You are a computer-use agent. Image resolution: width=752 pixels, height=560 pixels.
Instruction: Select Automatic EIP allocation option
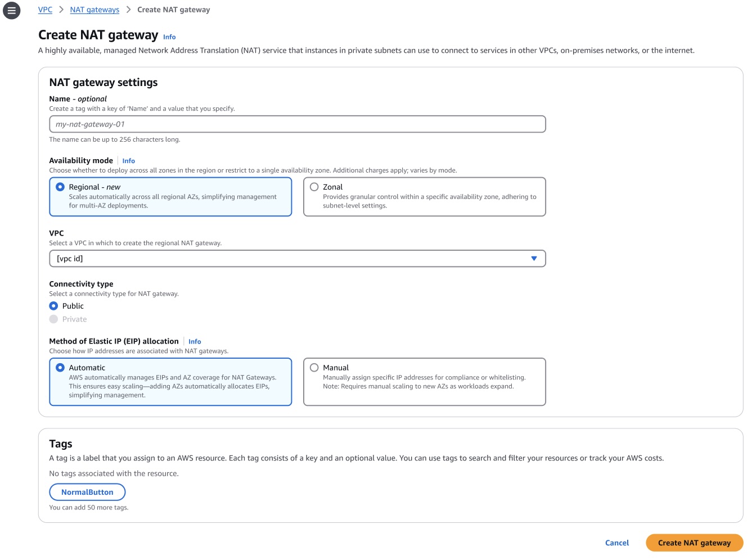coord(60,368)
